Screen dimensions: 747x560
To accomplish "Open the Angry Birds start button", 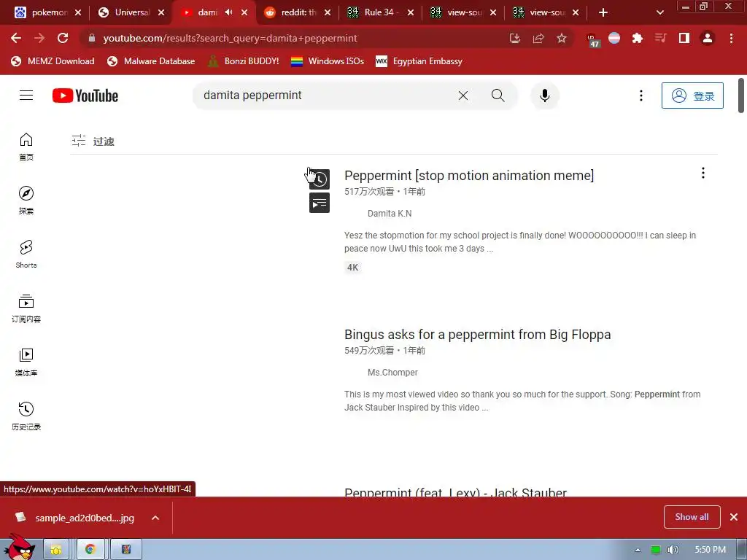I will (x=19, y=546).
